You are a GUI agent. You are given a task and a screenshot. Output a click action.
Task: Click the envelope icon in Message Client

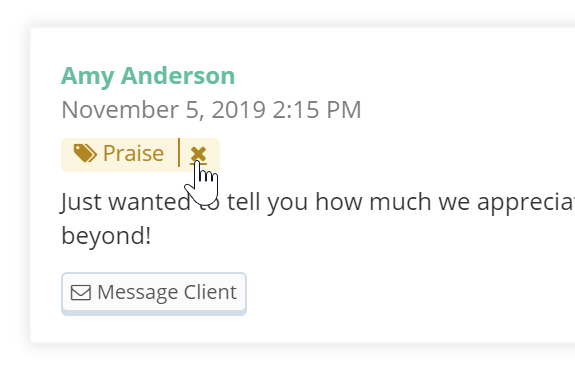coord(81,293)
